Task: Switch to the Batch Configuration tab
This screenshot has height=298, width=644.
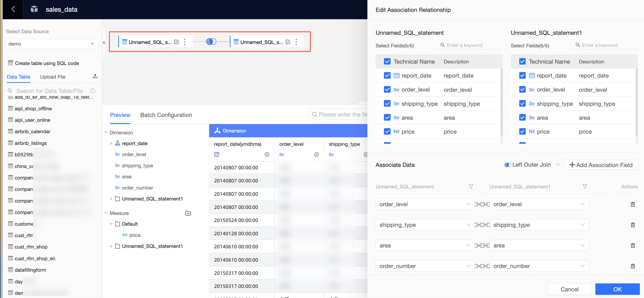Action: click(x=166, y=115)
